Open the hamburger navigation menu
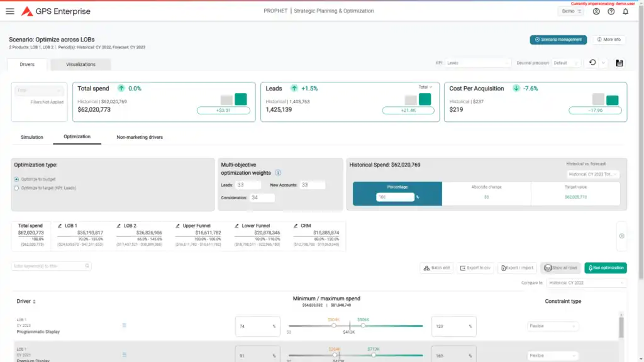The image size is (644, 362). click(x=9, y=11)
